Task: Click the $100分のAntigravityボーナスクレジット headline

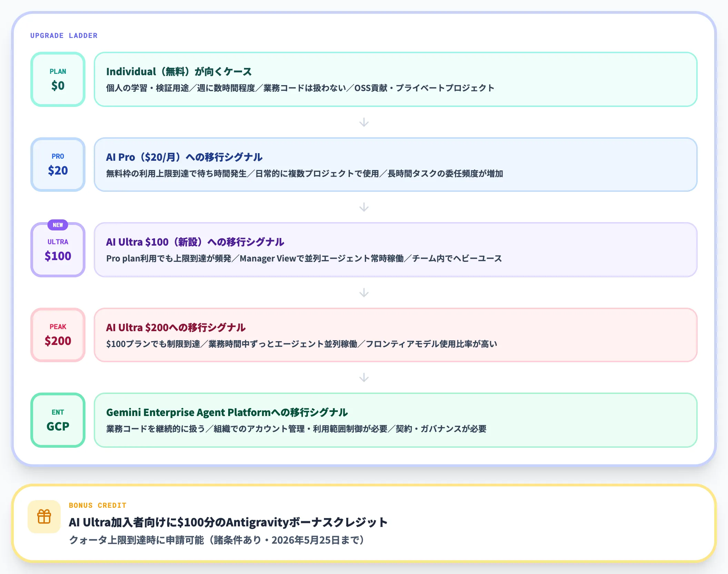Action: pos(228,522)
